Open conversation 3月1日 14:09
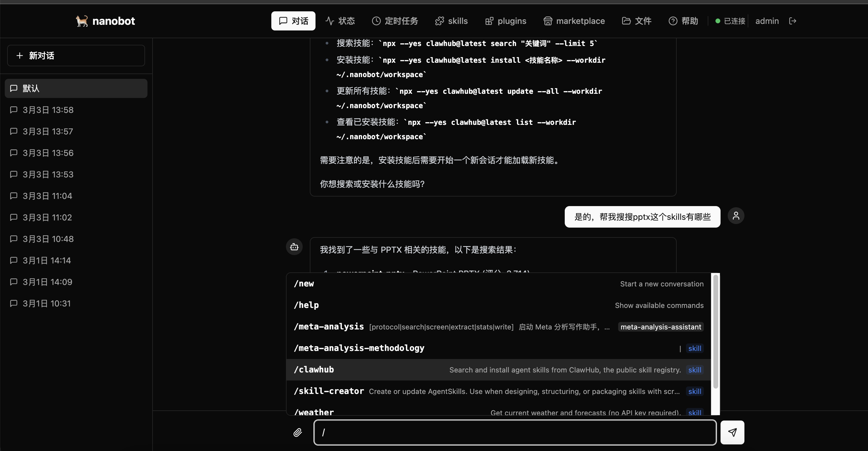 (x=76, y=282)
